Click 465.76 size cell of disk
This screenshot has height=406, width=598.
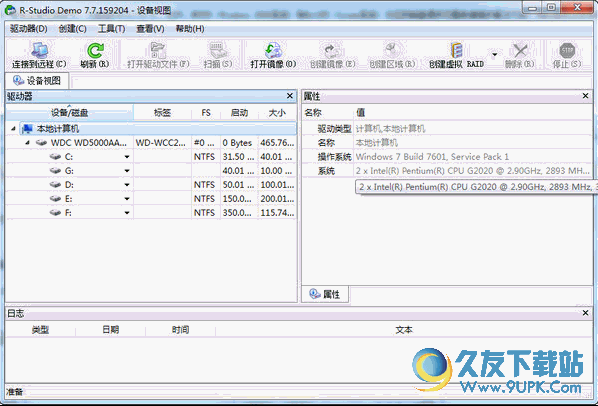coord(277,143)
